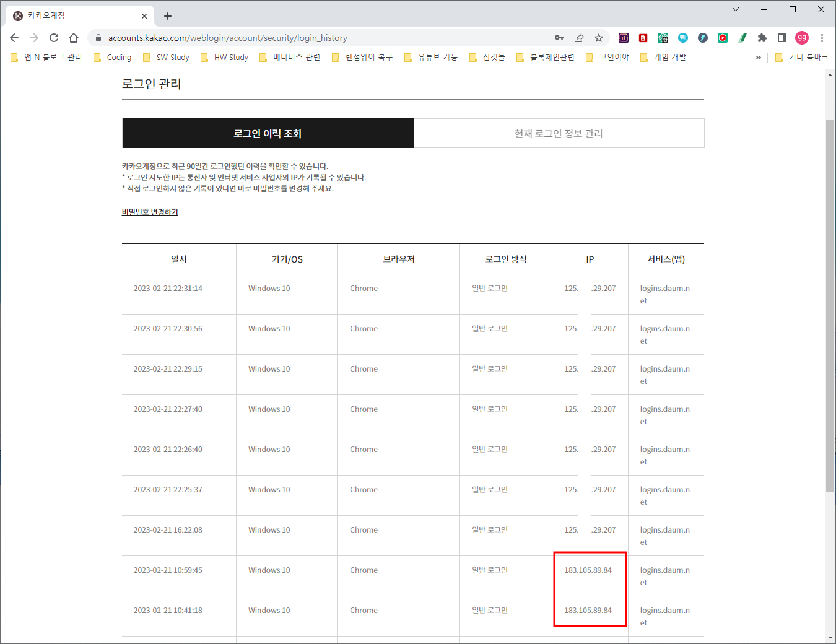Open the gg profile avatar
This screenshot has width=836, height=644.
tap(802, 38)
